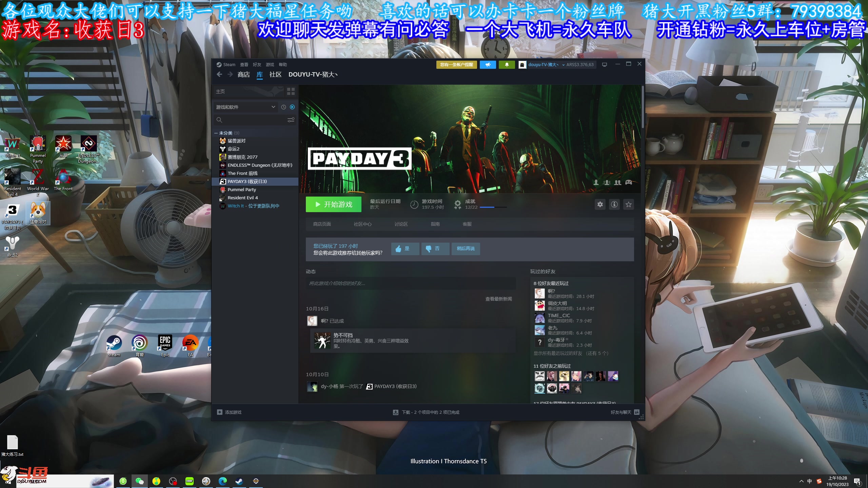Viewport: 868px width, 488px height.
Task: Open 查看最新新闻 latest news link
Action: click(498, 299)
